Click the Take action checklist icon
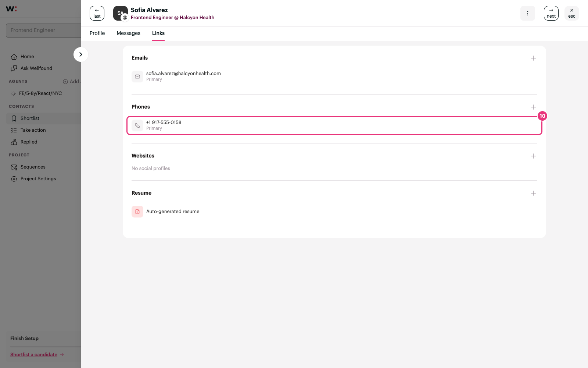The height and width of the screenshot is (368, 588). pyautogui.click(x=14, y=130)
